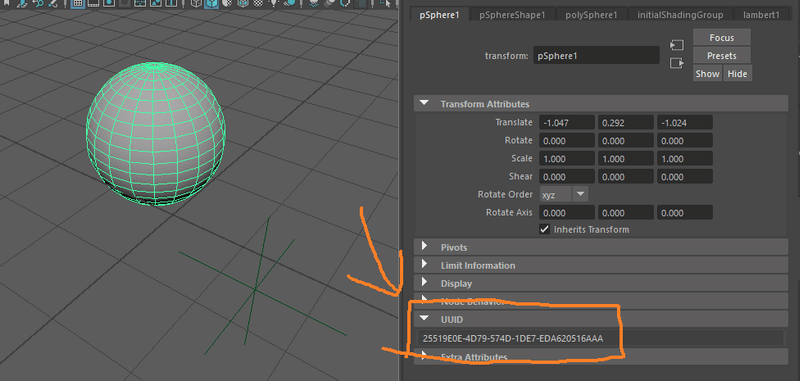Click the output connection icon below the input icon
The height and width of the screenshot is (381, 800).
[x=677, y=63]
